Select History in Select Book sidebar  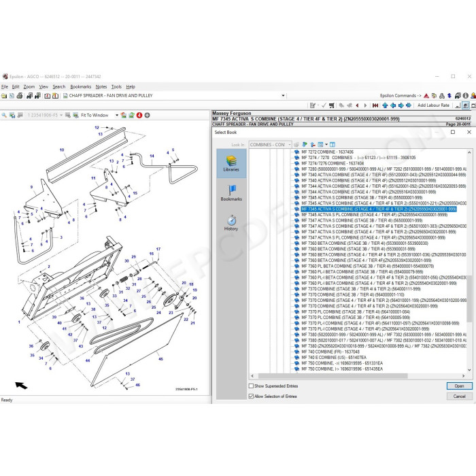(231, 222)
